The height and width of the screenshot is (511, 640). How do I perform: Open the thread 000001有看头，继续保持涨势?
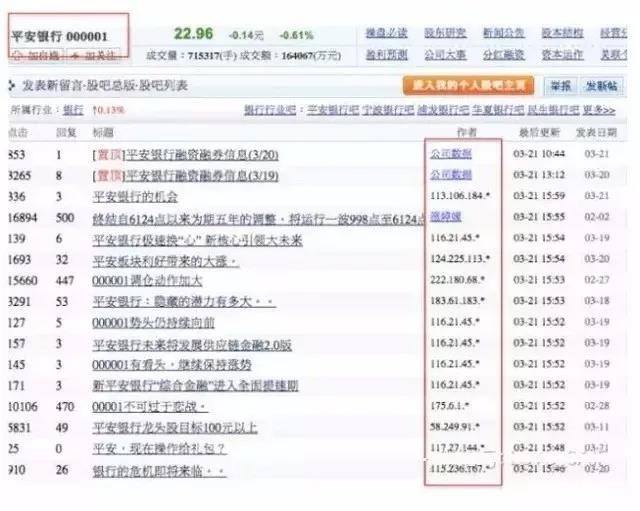(172, 365)
